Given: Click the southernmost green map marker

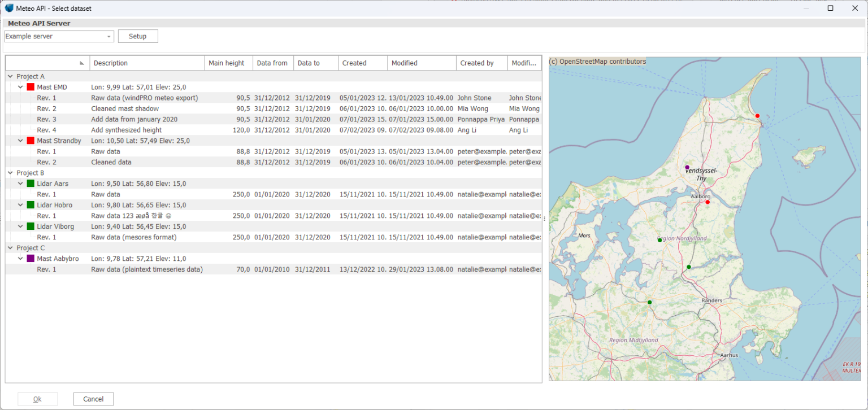Looking at the screenshot, I should [x=649, y=302].
